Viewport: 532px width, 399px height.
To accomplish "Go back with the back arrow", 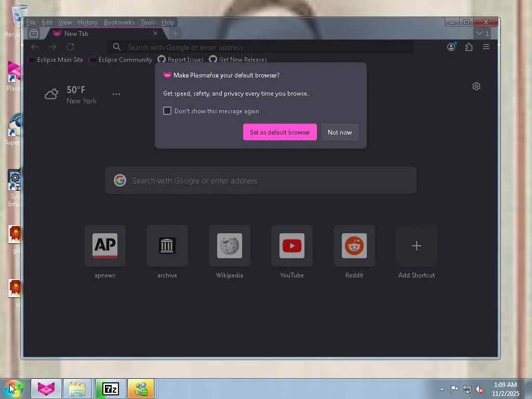I will tap(35, 47).
